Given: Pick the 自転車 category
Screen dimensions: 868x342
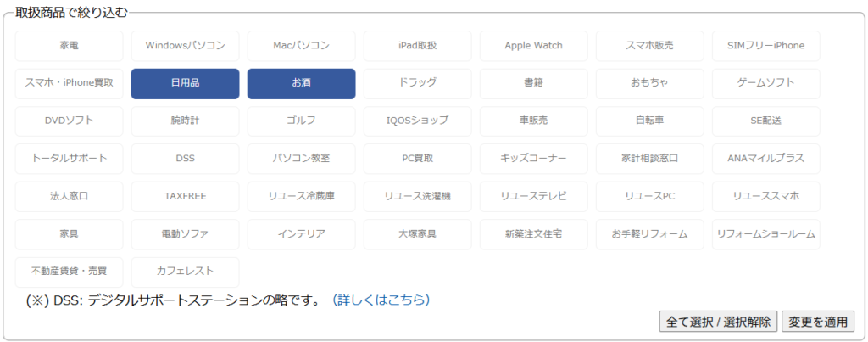Looking at the screenshot, I should tap(649, 121).
